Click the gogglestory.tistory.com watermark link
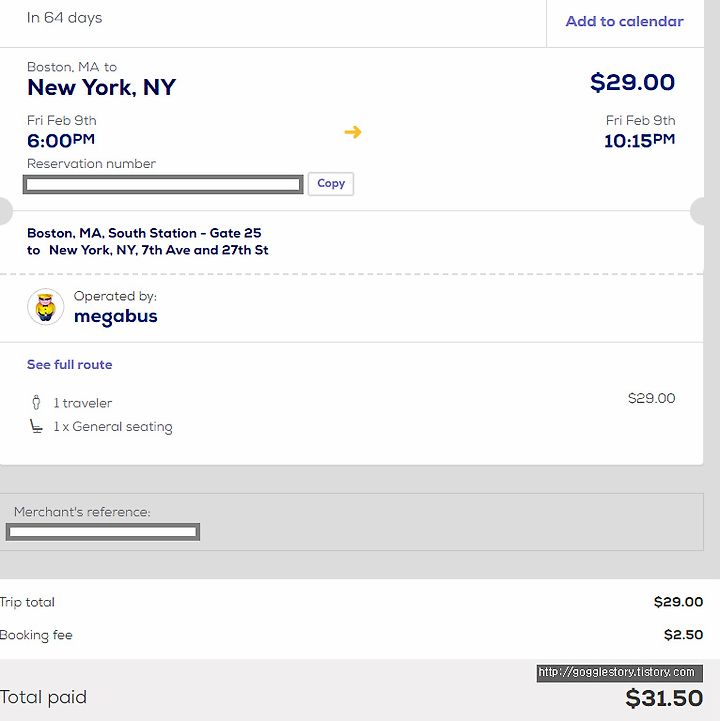The image size is (720, 721). (619, 673)
